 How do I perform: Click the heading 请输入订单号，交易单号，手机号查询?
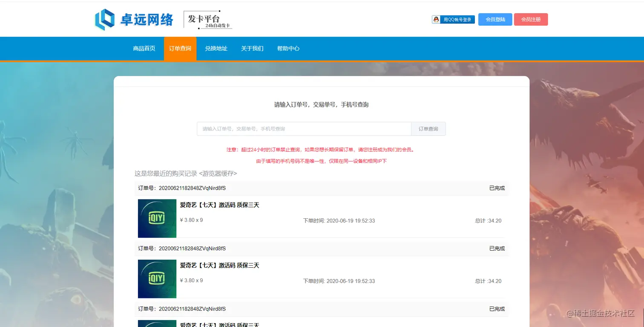[321, 104]
